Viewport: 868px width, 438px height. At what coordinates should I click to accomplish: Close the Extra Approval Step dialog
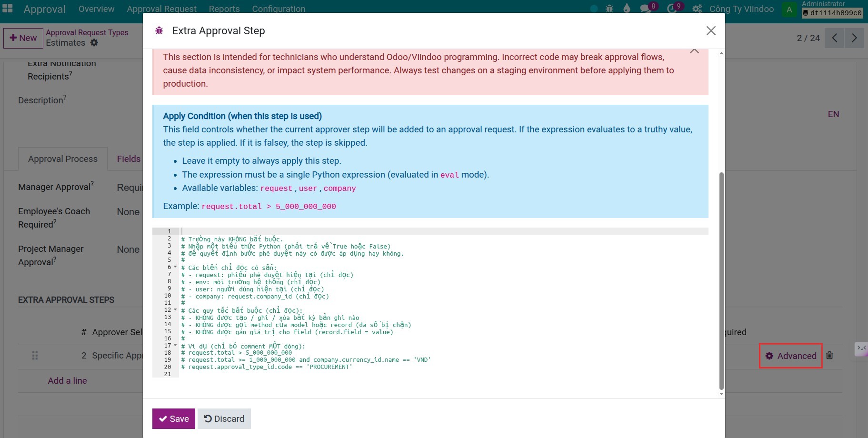711,31
